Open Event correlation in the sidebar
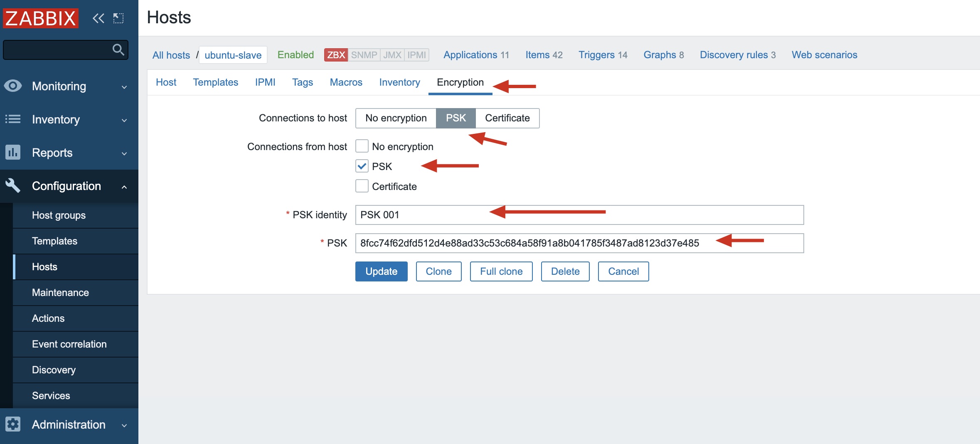Screen dimensions: 980x444 (x=76, y=344)
